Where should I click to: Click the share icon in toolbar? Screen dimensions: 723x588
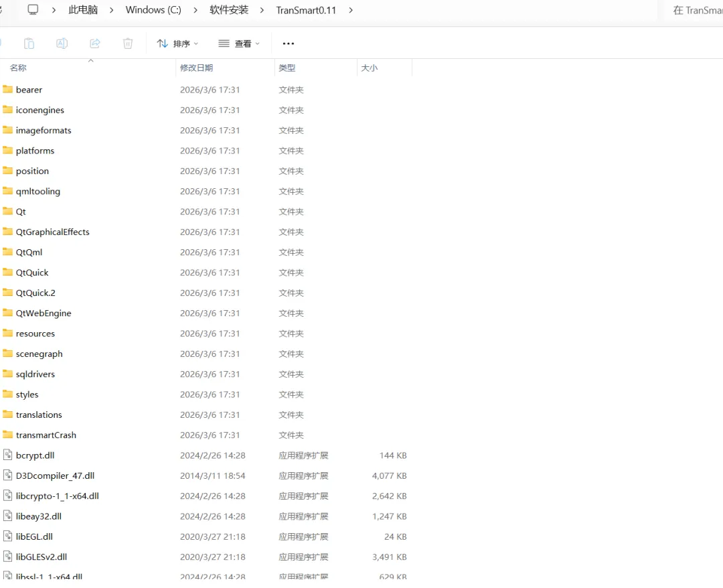pyautogui.click(x=95, y=44)
